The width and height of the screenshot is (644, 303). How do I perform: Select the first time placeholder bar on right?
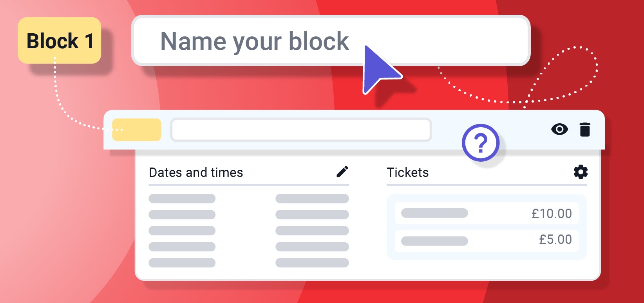click(312, 198)
